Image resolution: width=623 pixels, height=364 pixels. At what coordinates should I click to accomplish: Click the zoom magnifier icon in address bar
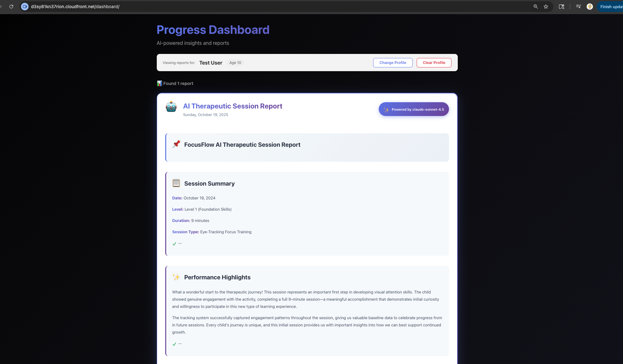click(536, 7)
